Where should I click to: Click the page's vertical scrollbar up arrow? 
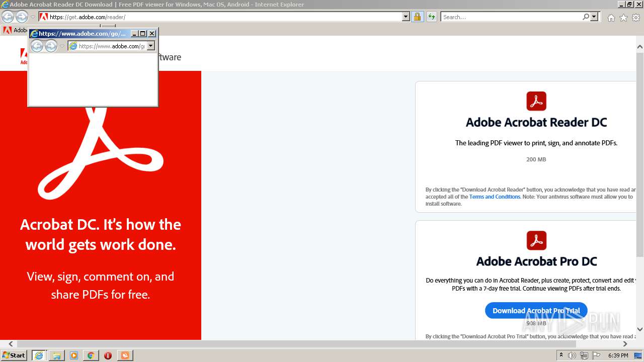coord(639,47)
